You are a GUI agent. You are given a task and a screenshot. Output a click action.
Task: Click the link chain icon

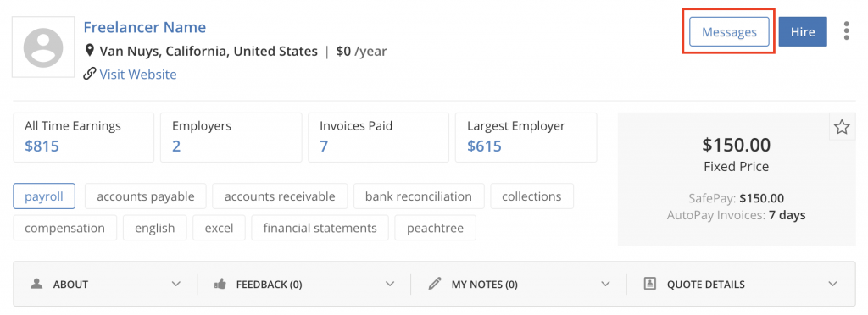point(90,74)
